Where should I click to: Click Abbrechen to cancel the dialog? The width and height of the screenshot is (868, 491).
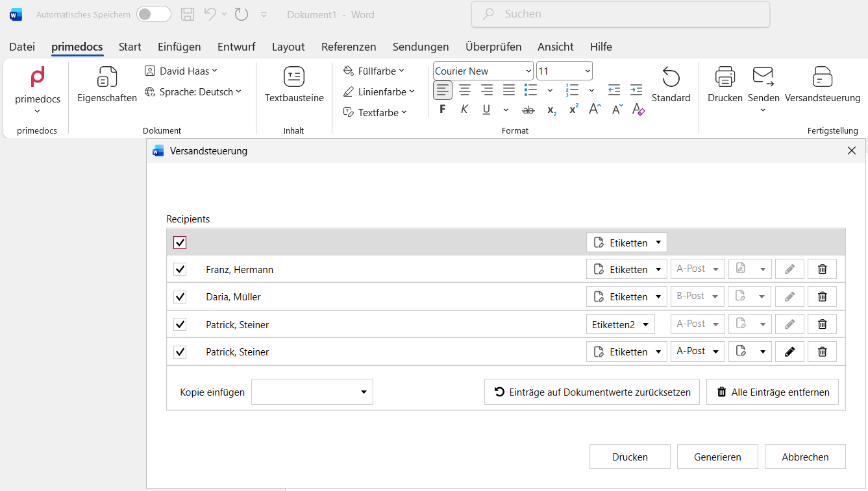tap(805, 457)
